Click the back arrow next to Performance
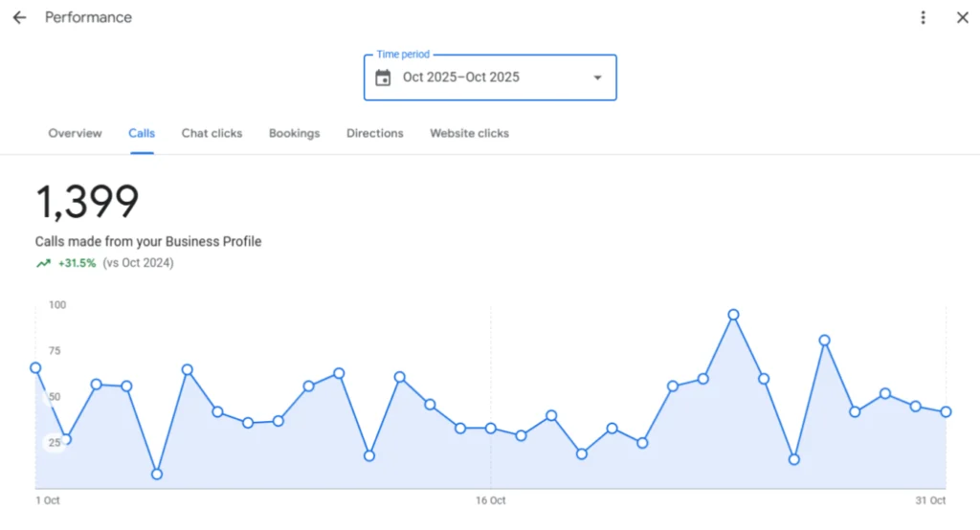This screenshot has height=530, width=980. pyautogui.click(x=19, y=18)
